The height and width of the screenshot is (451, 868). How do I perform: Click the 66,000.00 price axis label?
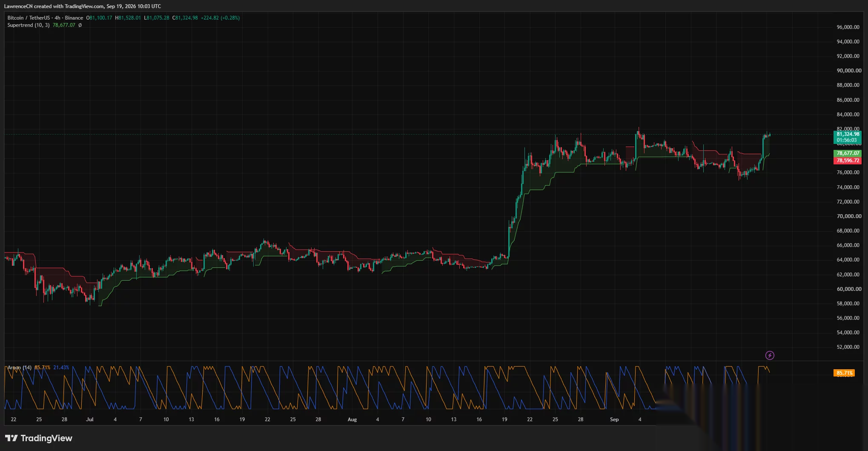pos(849,245)
